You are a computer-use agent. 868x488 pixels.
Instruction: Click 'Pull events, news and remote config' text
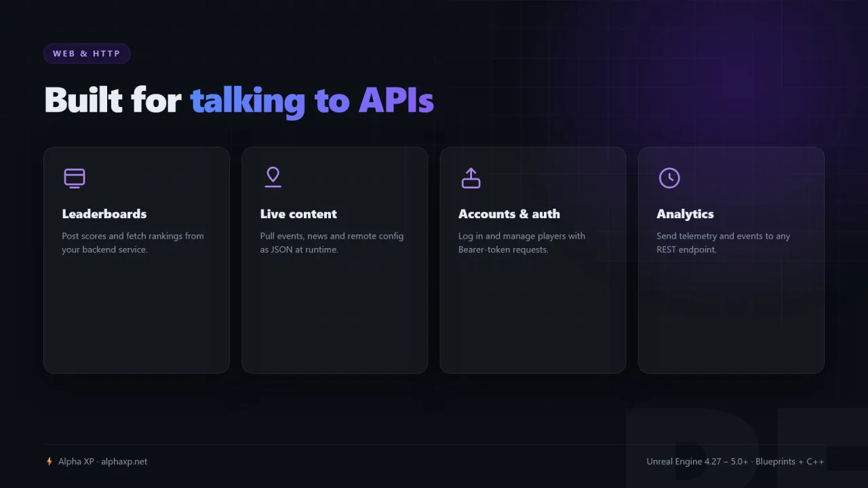tap(332, 243)
